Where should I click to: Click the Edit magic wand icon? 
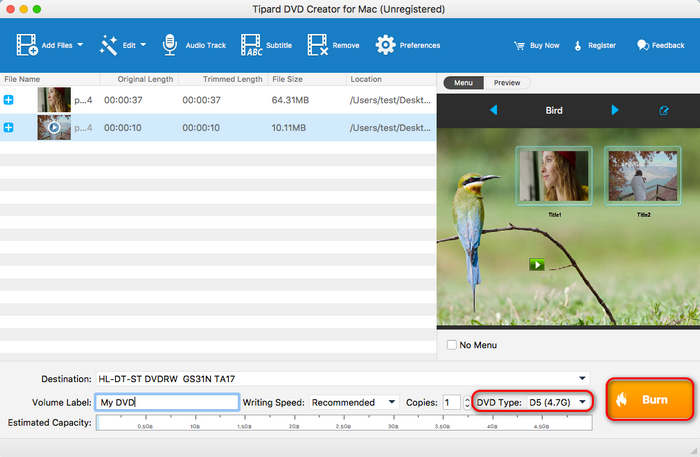(x=108, y=45)
